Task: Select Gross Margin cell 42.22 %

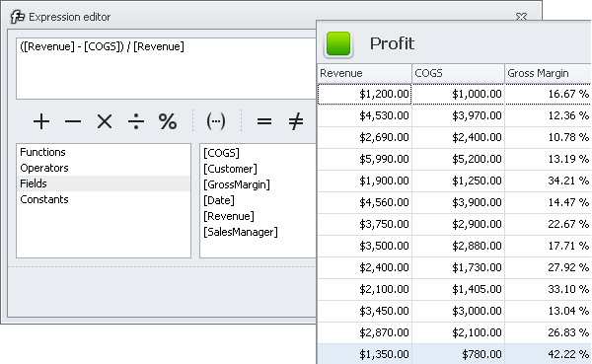Action: tap(548, 354)
